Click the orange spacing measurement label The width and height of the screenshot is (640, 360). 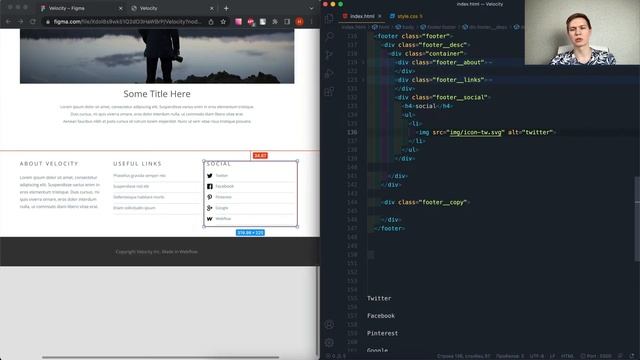[x=260, y=156]
